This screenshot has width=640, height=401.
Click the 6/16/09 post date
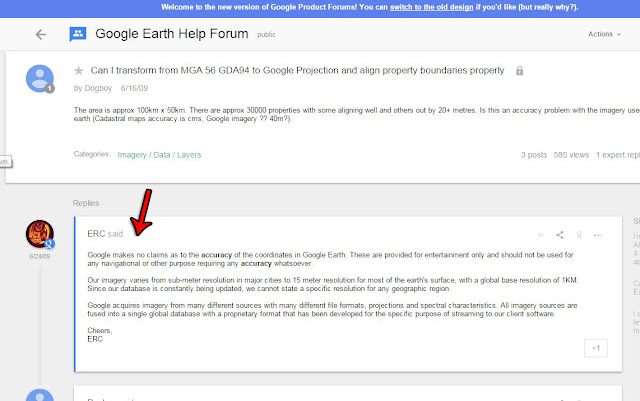[x=134, y=88]
